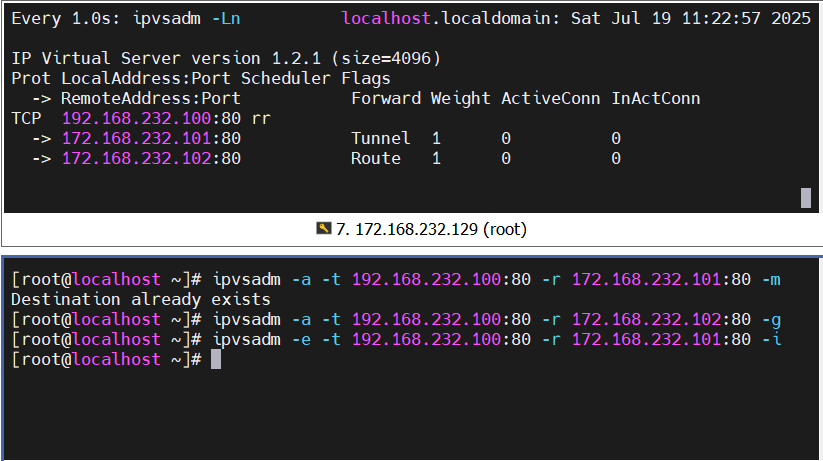Click the 'Prot LocalAddress:Port' header text
Viewport: 823px width, 461px height.
coord(121,78)
